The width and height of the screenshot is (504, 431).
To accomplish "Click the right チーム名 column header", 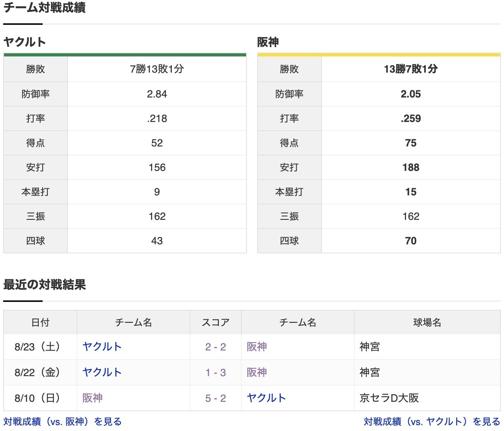I will point(298,322).
